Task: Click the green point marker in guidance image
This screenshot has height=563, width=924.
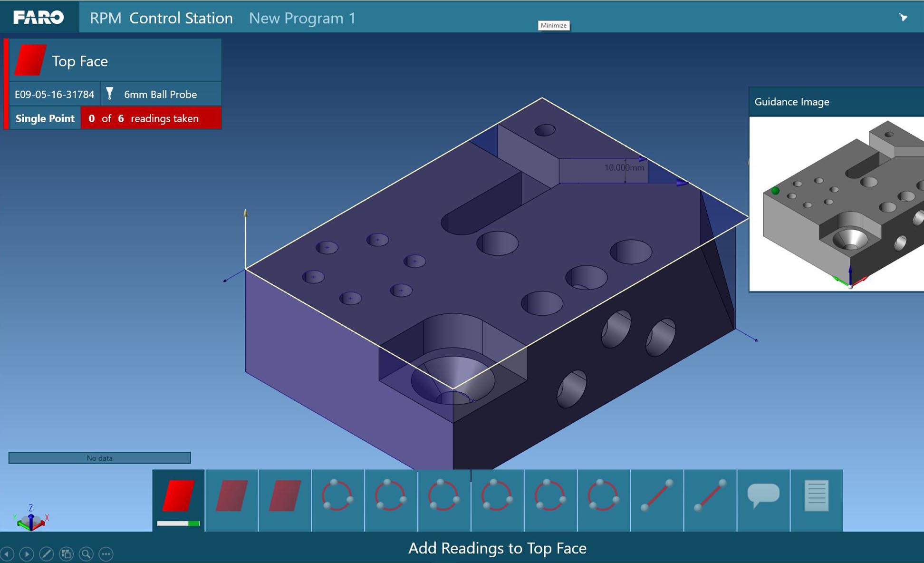Action: pyautogui.click(x=775, y=191)
